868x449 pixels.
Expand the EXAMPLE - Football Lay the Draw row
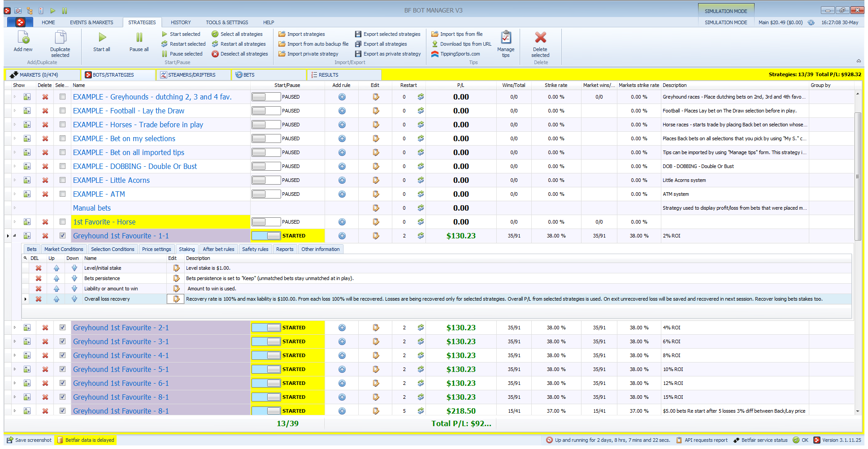[14, 111]
